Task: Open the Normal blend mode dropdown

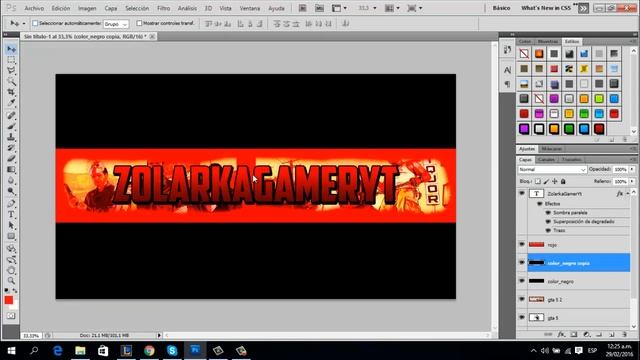Action: point(552,169)
